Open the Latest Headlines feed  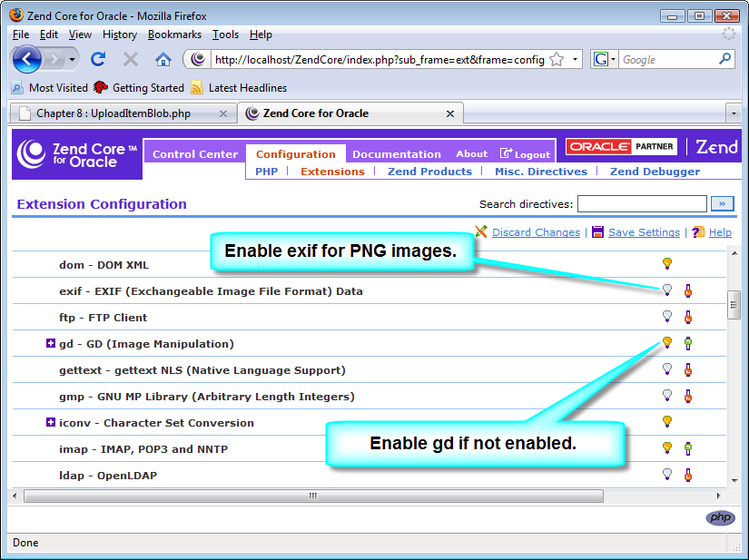[x=239, y=88]
